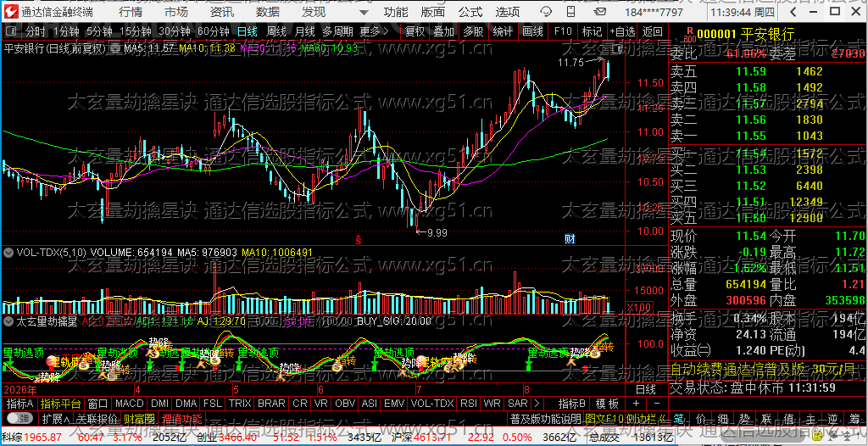The width and height of the screenshot is (868, 446).
Task: Select the MACD indicator tab
Action: point(129,404)
